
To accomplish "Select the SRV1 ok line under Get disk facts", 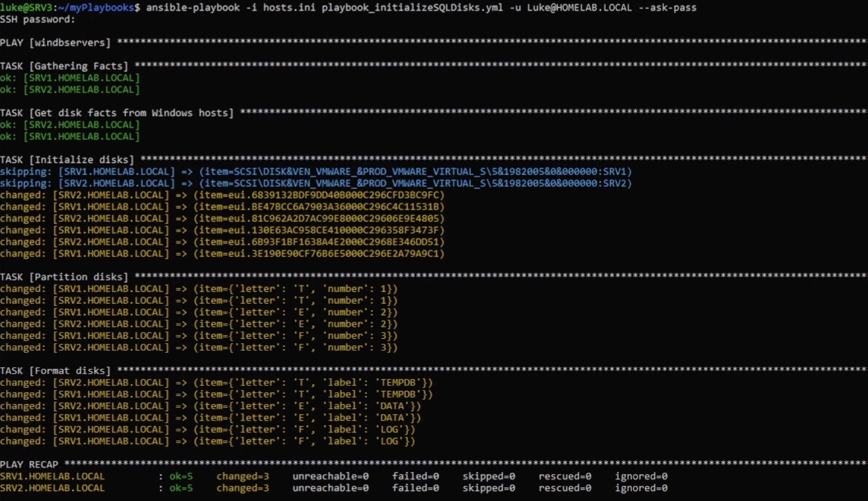I will pyautogui.click(x=70, y=137).
